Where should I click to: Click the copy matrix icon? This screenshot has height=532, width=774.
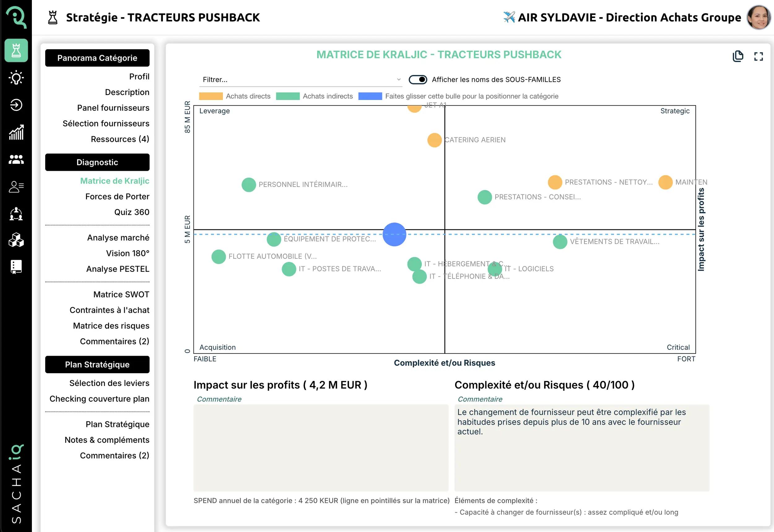click(x=738, y=56)
